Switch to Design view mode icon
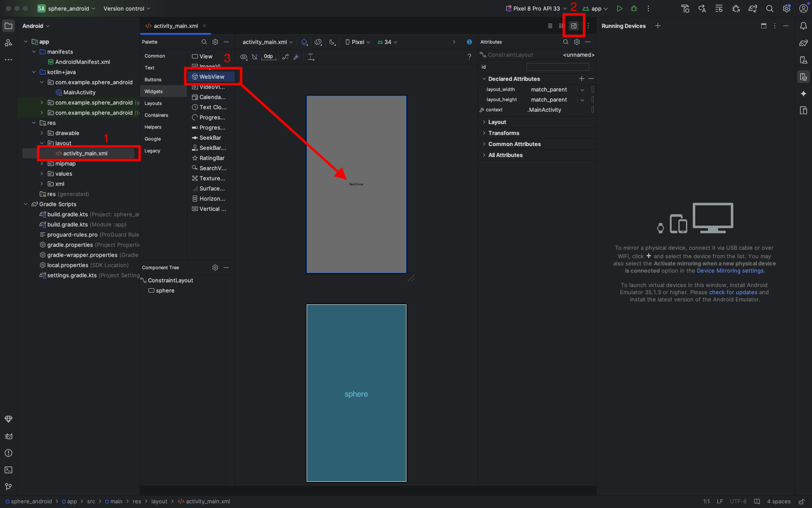 coord(574,26)
